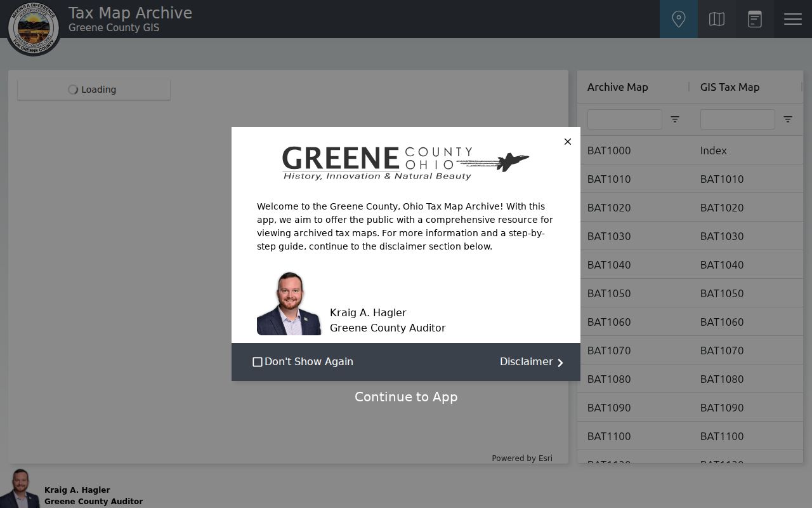The image size is (812, 508).
Task: Select the BAT1000 archive map row
Action: click(609, 150)
